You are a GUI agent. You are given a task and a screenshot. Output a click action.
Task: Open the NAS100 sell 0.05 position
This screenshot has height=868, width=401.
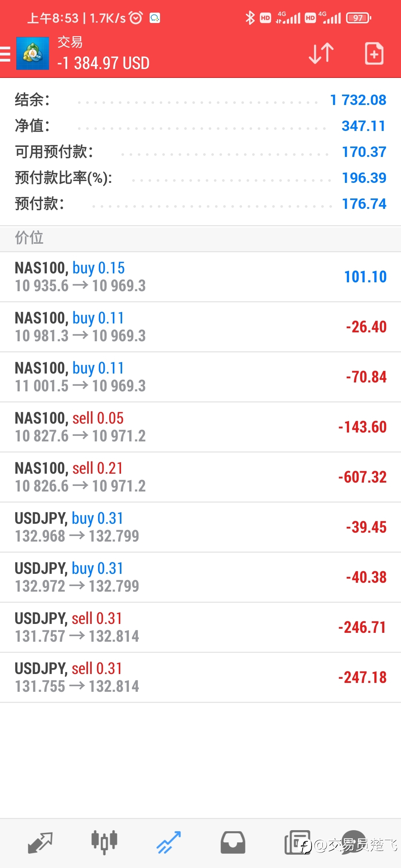[200, 427]
